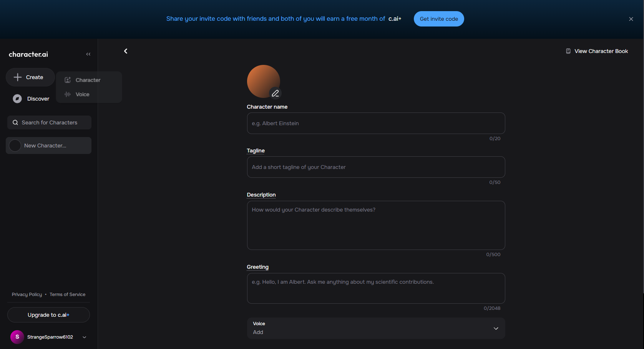Expand the Voice Add dropdown
644x349 pixels.
tap(376, 328)
